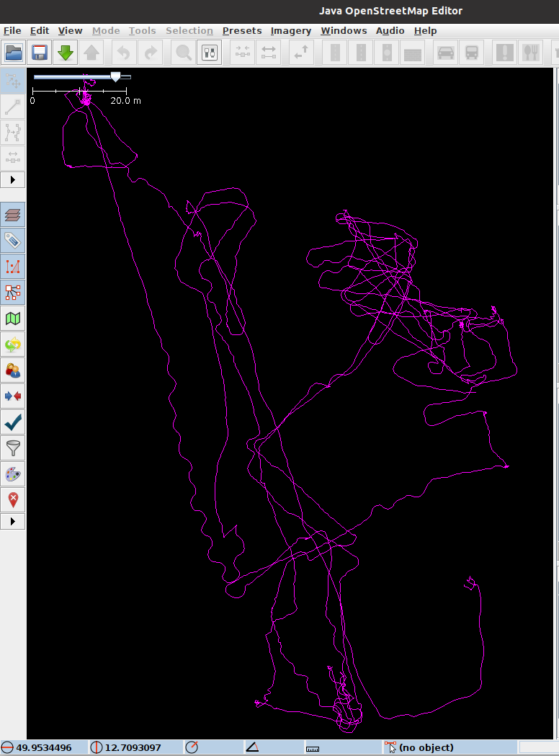559x756 pixels.
Task: Expand hidden mode tools arrow
Action: [x=13, y=180]
